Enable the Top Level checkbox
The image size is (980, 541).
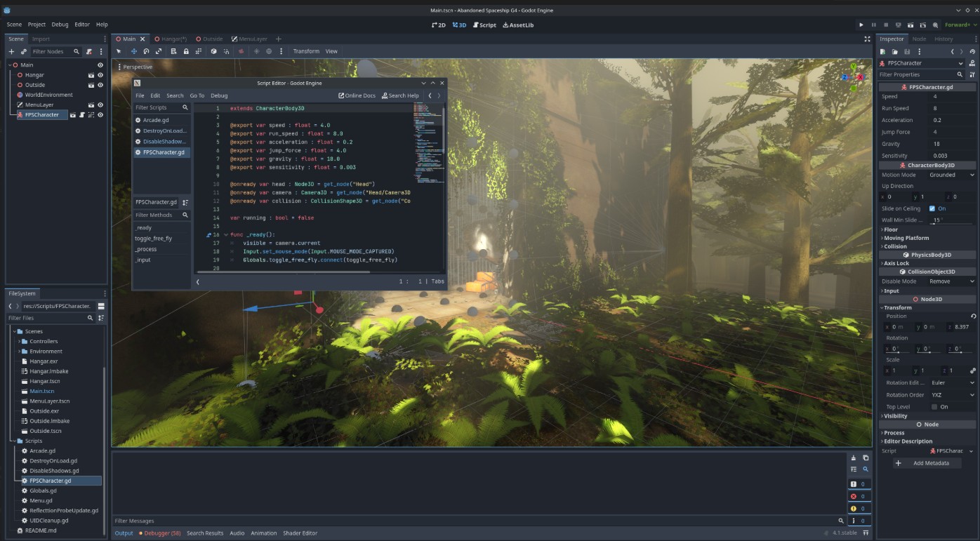[934, 407]
